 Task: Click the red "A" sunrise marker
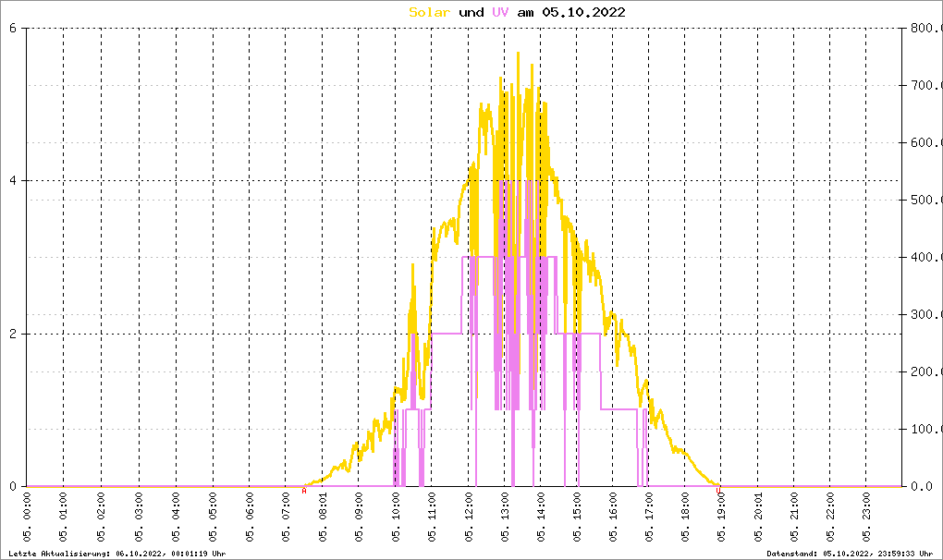304,491
